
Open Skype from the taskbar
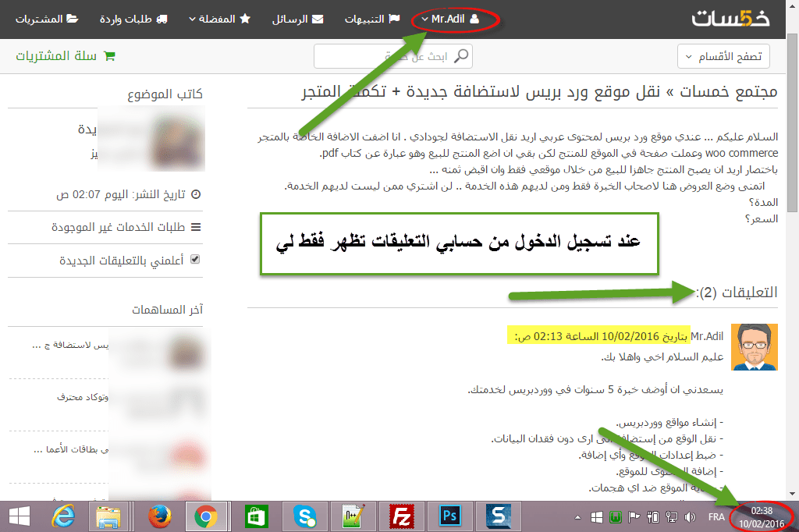pos(305,516)
